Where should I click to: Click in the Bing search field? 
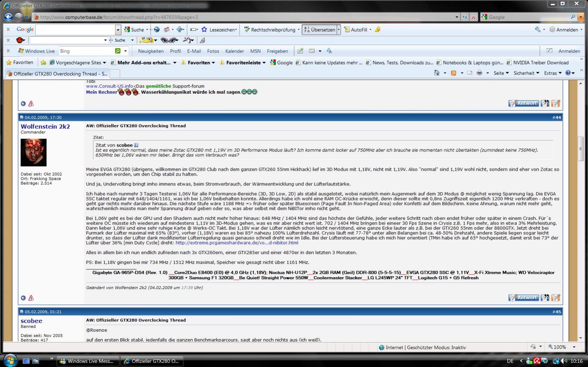[87, 51]
